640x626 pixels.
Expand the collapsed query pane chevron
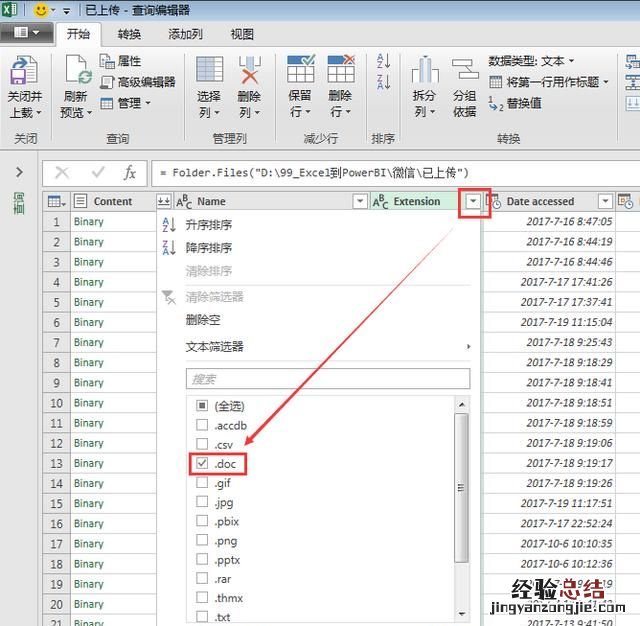[19, 172]
